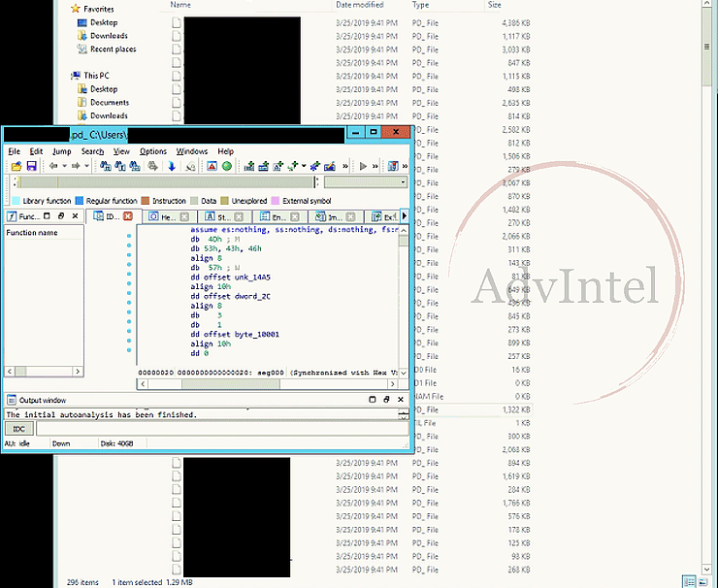Open the back-navigation history dropdown arrow
This screenshot has width=718, height=588.
point(65,166)
